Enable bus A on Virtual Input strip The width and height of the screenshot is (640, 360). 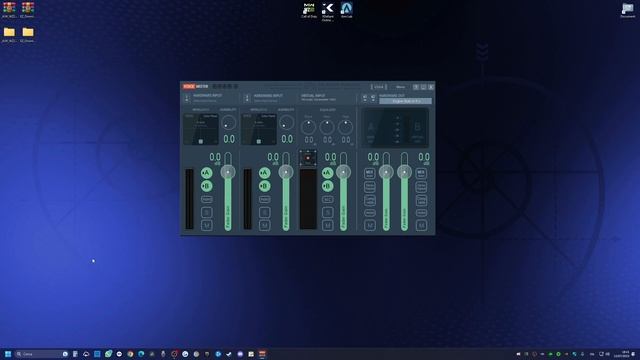pos(327,173)
